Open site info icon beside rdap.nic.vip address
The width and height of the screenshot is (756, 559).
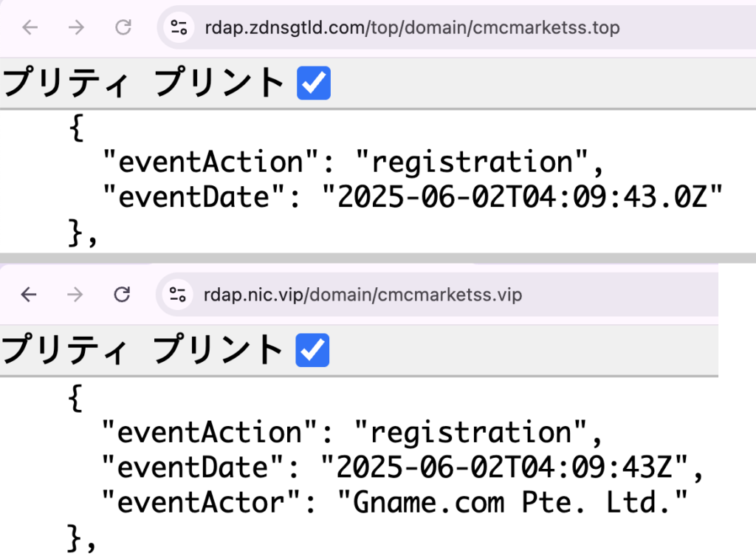point(177,294)
